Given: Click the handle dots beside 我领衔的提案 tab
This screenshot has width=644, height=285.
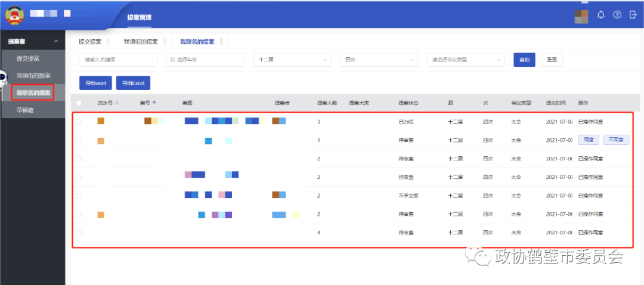Looking at the screenshot, I should (x=165, y=42).
